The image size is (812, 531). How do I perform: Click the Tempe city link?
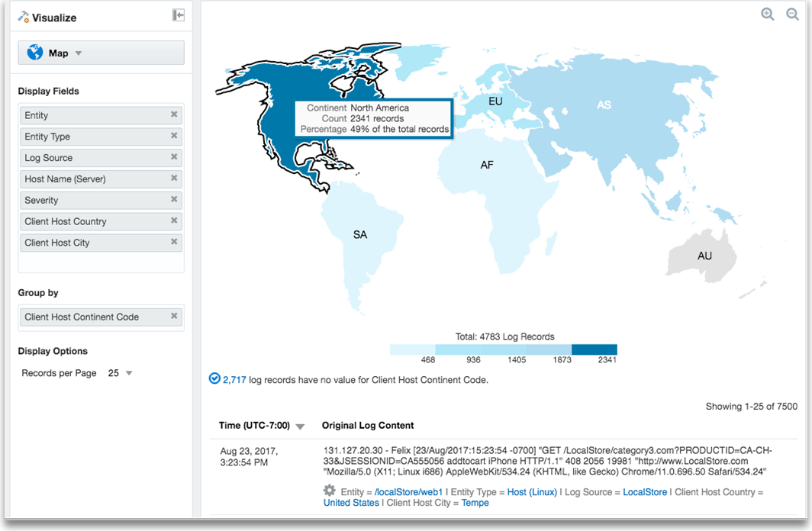[475, 503]
